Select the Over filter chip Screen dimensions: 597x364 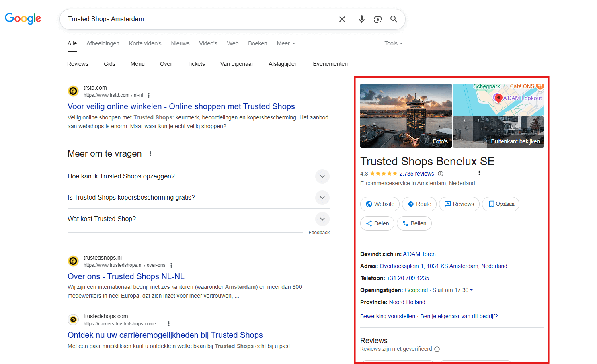166,64
